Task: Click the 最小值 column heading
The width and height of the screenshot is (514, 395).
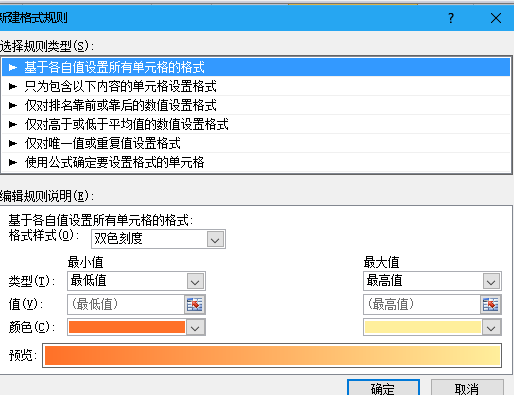Action: click(86, 262)
